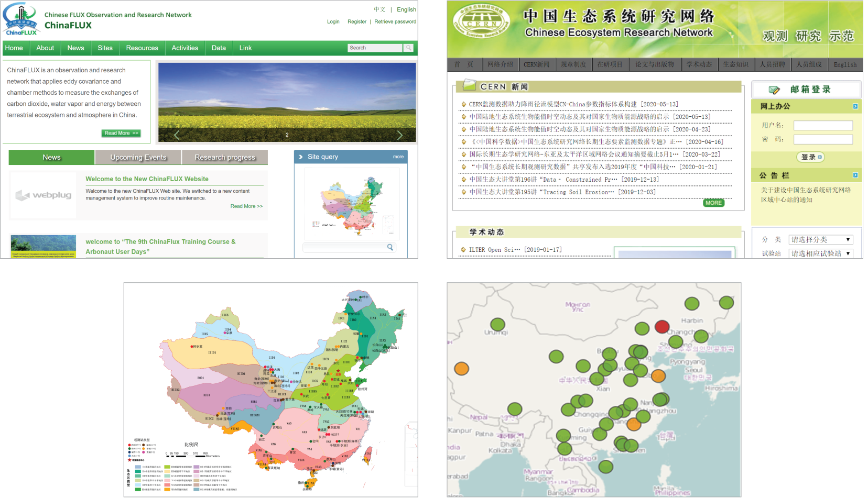The width and height of the screenshot is (868, 498).
Task: Select the News tab below the banner
Action: (x=51, y=157)
